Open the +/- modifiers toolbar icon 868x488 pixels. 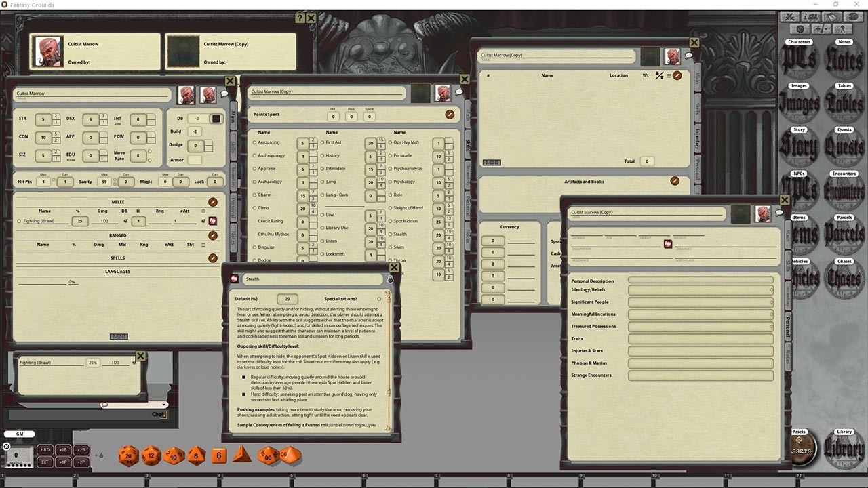pos(823,28)
